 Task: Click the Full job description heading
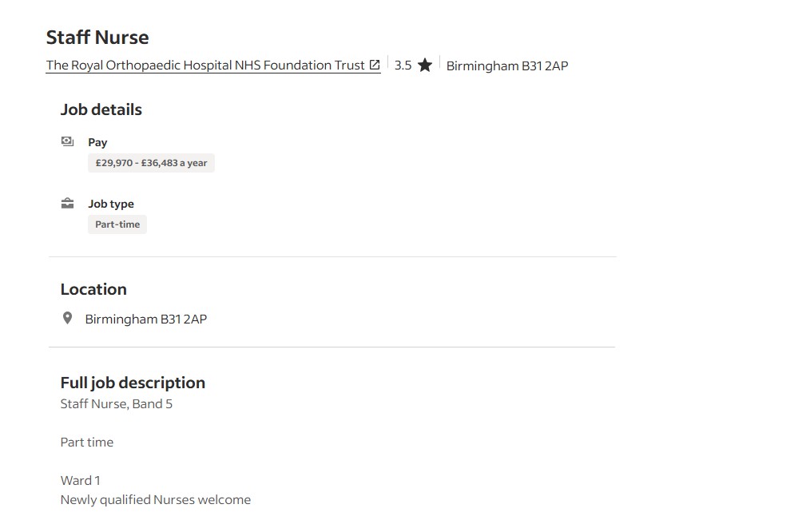(x=133, y=383)
